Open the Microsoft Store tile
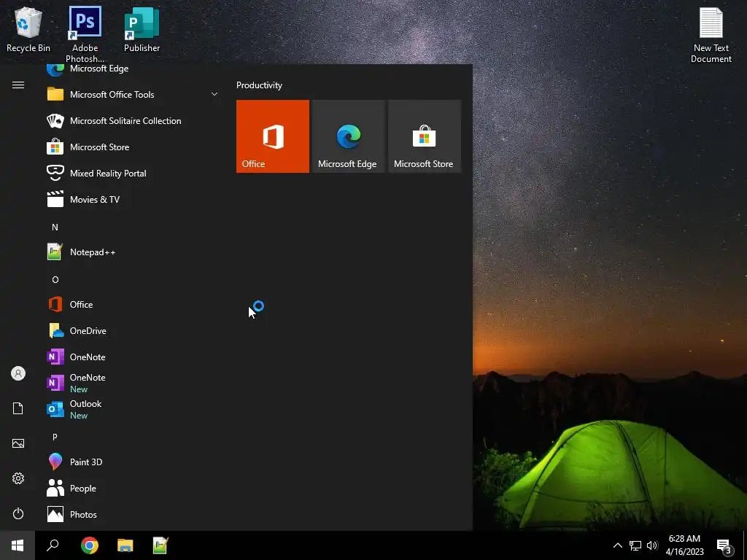Image resolution: width=747 pixels, height=560 pixels. pos(425,136)
